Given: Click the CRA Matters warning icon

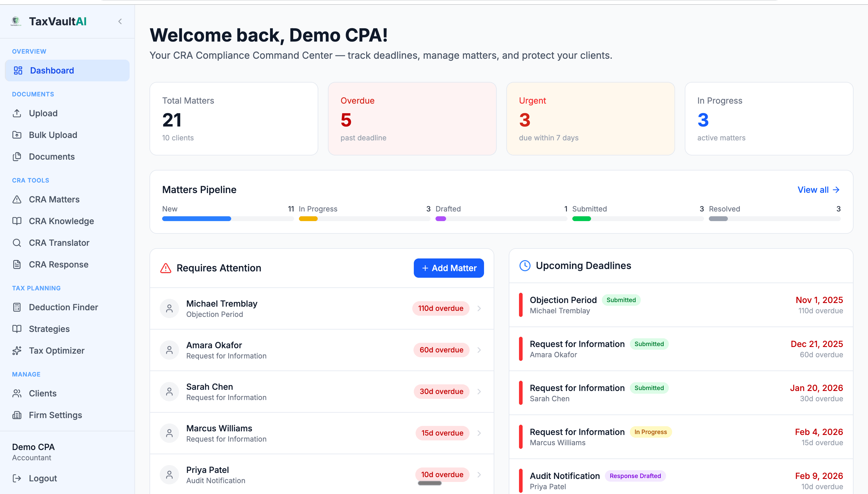Looking at the screenshot, I should click(17, 199).
